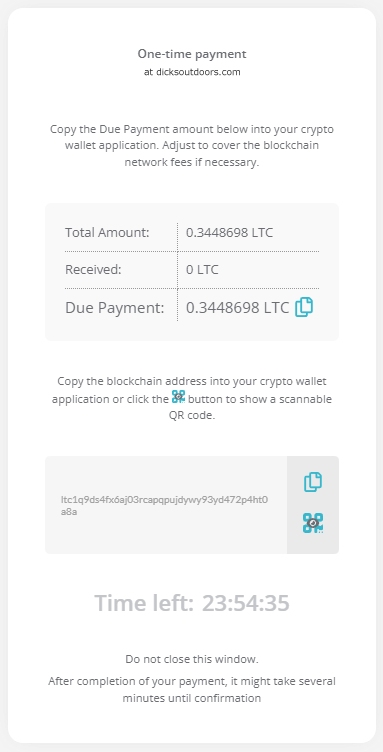
Task: Click the 'Do not close this window' notice
Action: coord(192,659)
